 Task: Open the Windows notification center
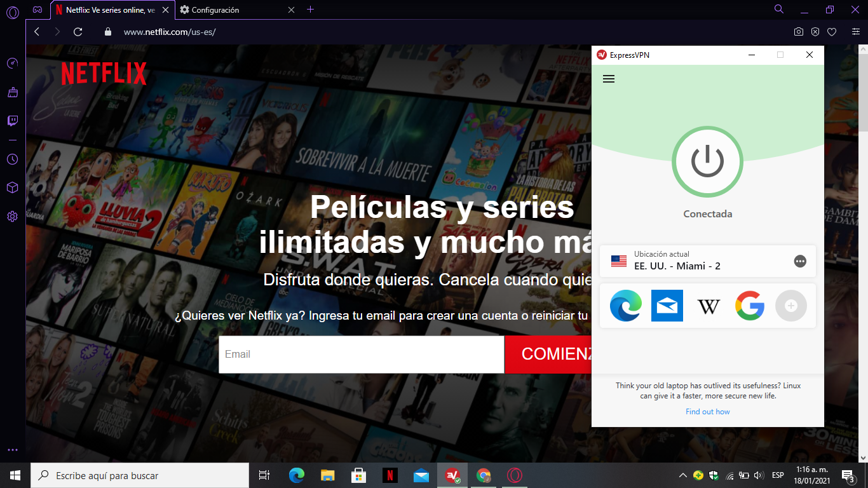[x=848, y=475]
